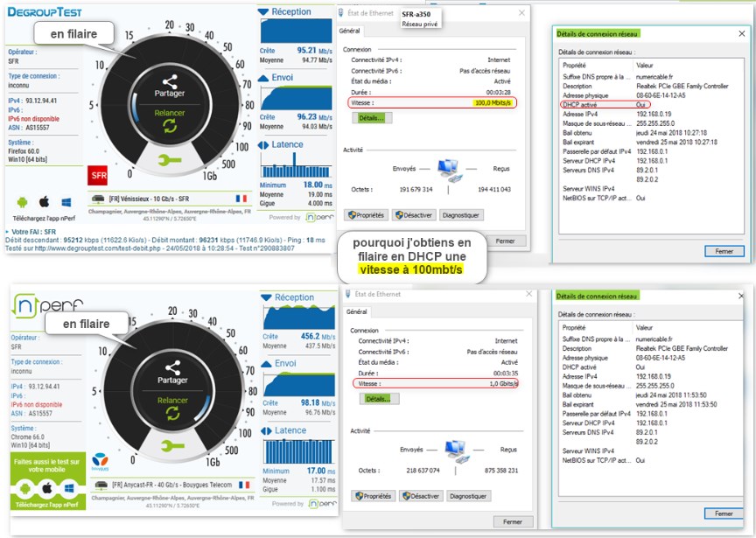Select the Général tab in the 100,0 Mbits/s Ethernet window
756x538 pixels.
(x=350, y=31)
